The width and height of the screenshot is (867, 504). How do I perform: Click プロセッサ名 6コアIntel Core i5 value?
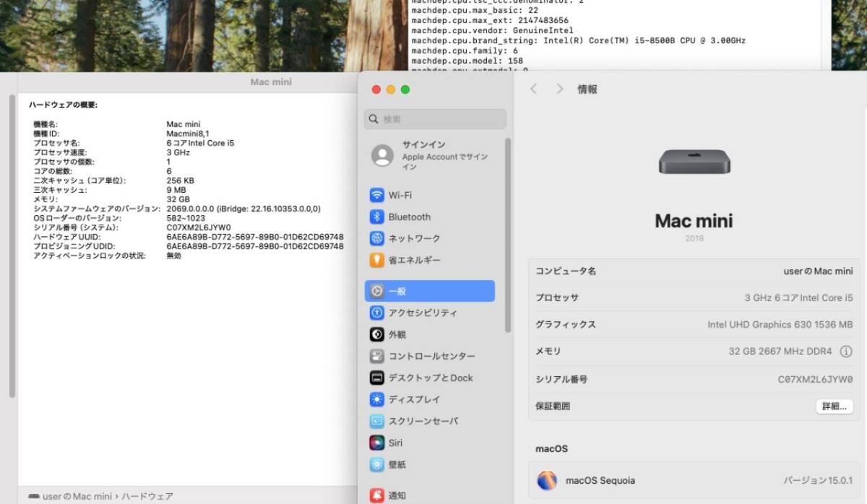pyautogui.click(x=200, y=143)
